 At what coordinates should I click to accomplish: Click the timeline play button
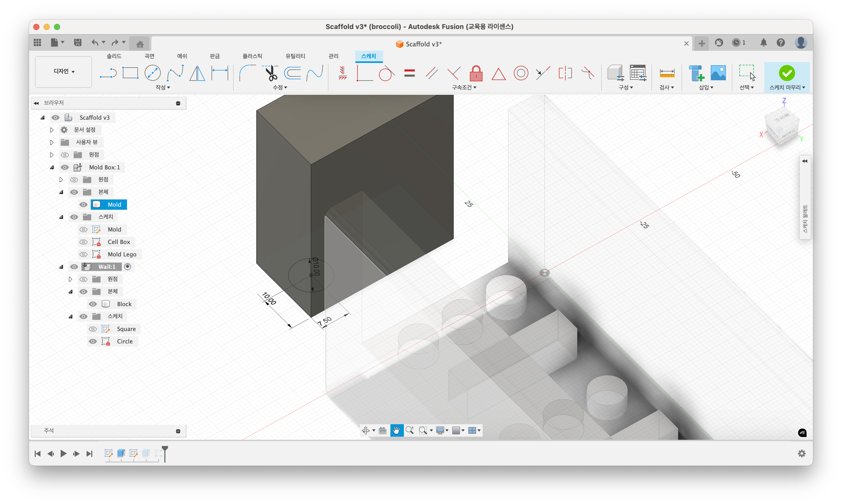[x=63, y=453]
